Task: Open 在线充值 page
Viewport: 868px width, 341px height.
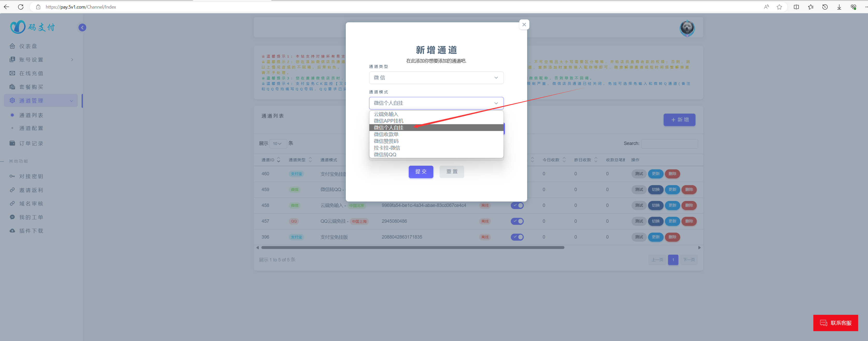Action: click(31, 74)
